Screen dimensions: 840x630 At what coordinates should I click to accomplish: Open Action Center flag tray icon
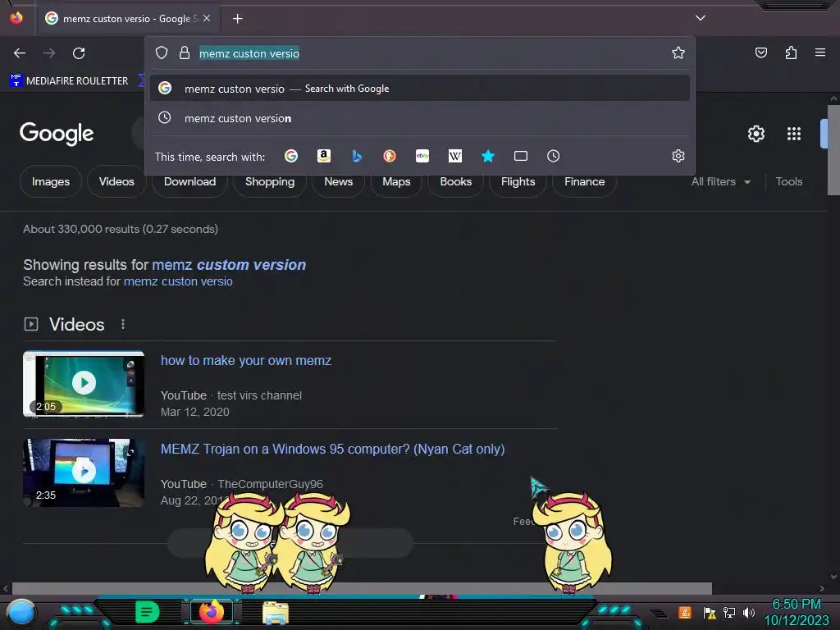[x=710, y=612]
